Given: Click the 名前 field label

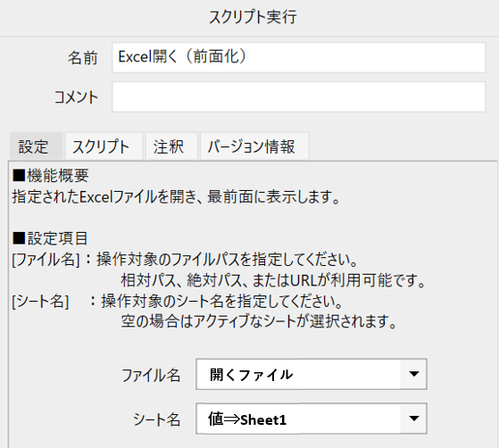Looking at the screenshot, I should pyautogui.click(x=82, y=58).
